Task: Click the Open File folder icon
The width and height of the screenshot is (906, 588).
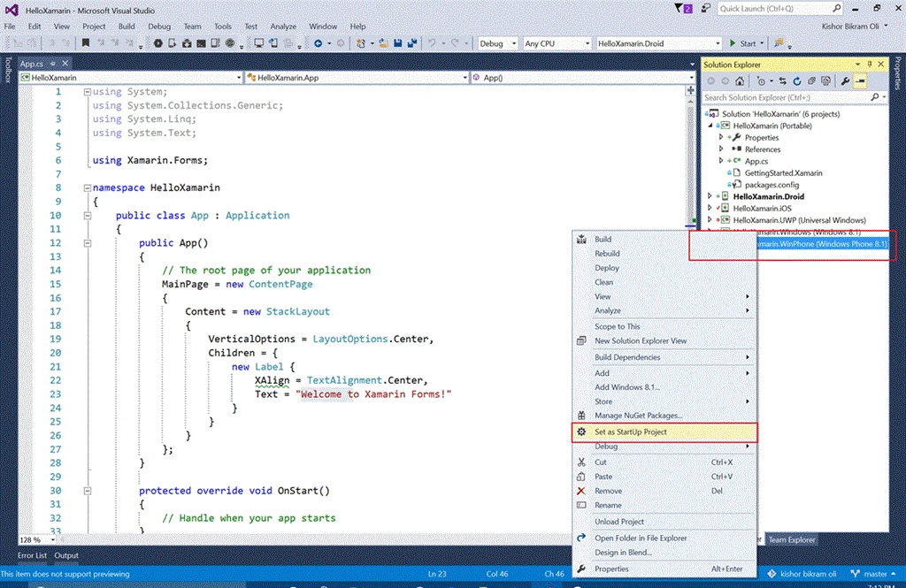Action: [383, 43]
